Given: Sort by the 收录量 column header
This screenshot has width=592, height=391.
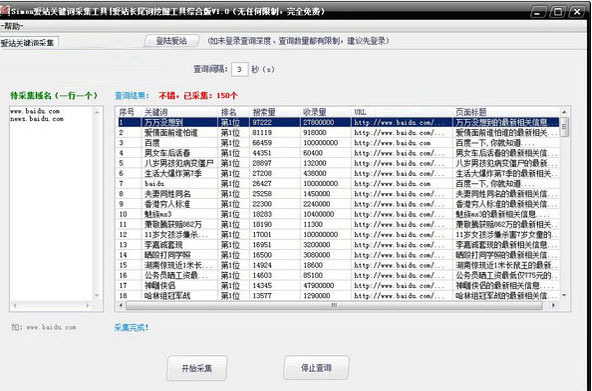Looking at the screenshot, I should [326, 112].
